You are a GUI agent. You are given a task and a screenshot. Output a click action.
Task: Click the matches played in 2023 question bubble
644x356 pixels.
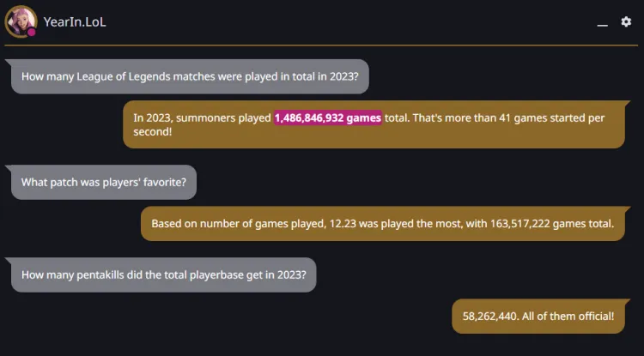click(x=190, y=76)
